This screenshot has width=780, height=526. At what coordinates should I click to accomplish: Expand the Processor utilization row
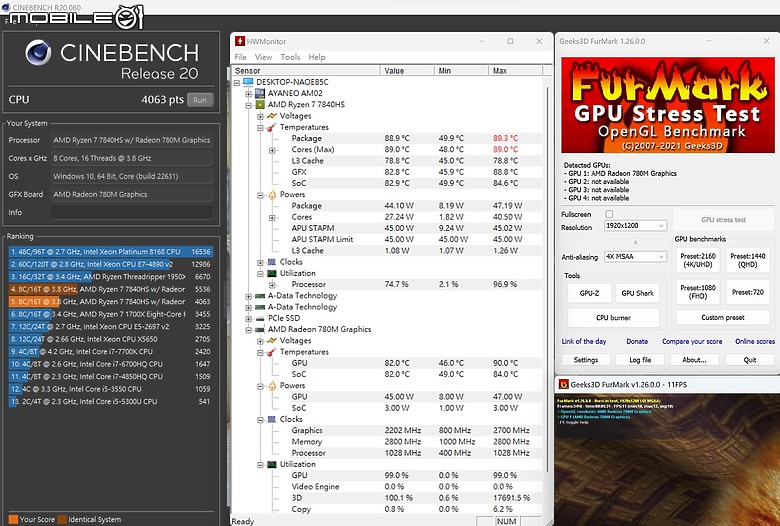coord(272,285)
